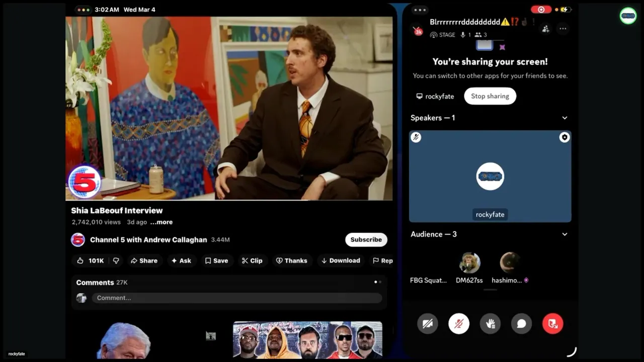This screenshot has width=644, height=362.
Task: Stop sharing your screen
Action: [x=490, y=96]
